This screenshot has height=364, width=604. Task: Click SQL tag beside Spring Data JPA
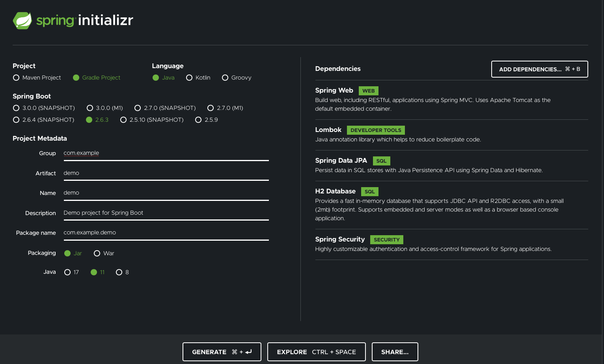tap(381, 161)
